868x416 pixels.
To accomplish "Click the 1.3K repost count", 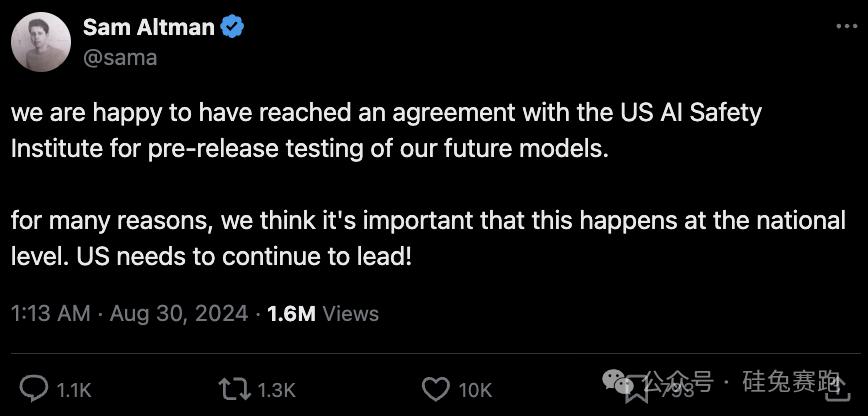I will tap(277, 390).
